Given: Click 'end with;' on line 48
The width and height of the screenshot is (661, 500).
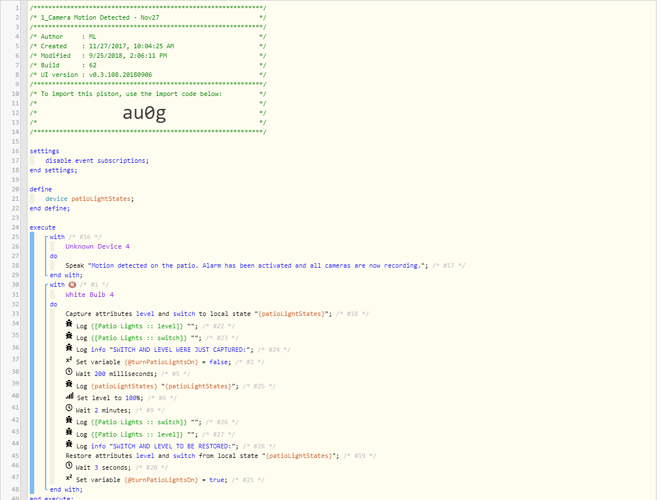Looking at the screenshot, I should tap(66, 489).
